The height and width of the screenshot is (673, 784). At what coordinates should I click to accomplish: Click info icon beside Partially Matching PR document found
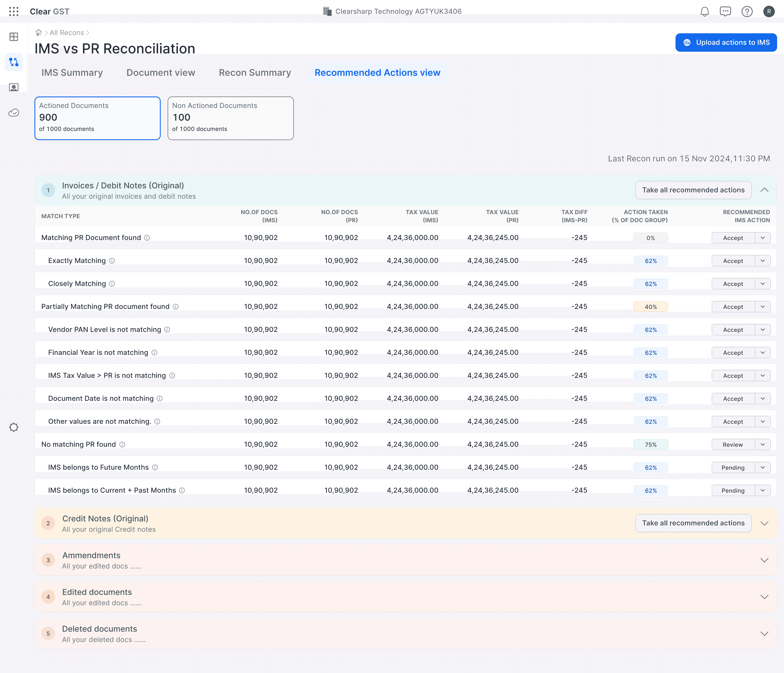[176, 307]
